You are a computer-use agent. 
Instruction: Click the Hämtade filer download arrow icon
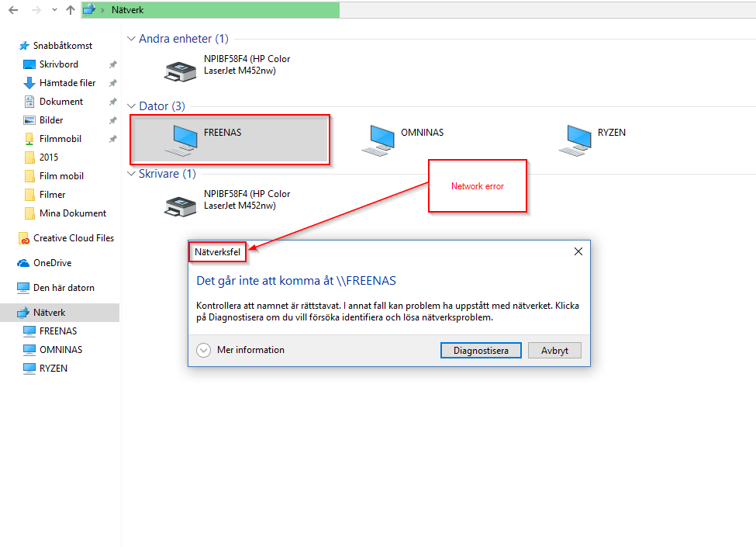pyautogui.click(x=29, y=83)
